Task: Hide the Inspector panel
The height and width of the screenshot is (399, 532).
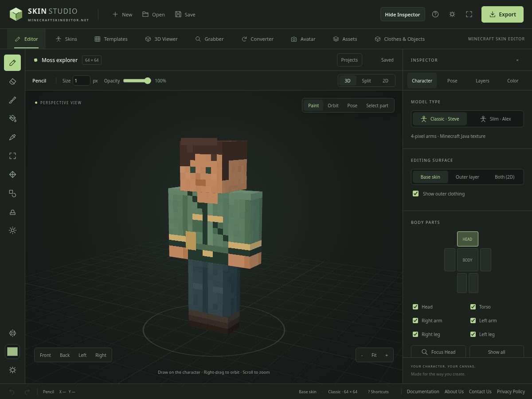Action: pos(403,14)
